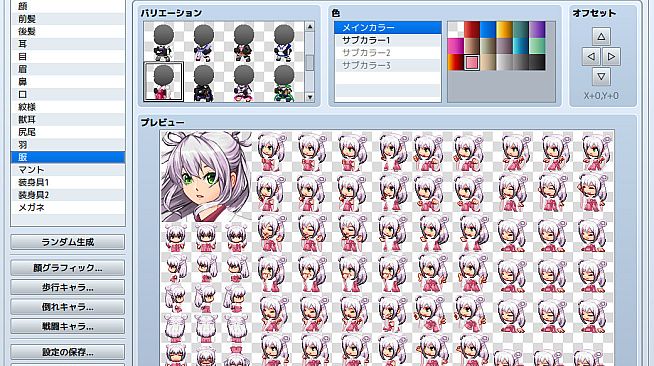Viewport: 654px width, 366px height.
Task: Select the black outfit variation in the top row
Action: click(x=164, y=42)
